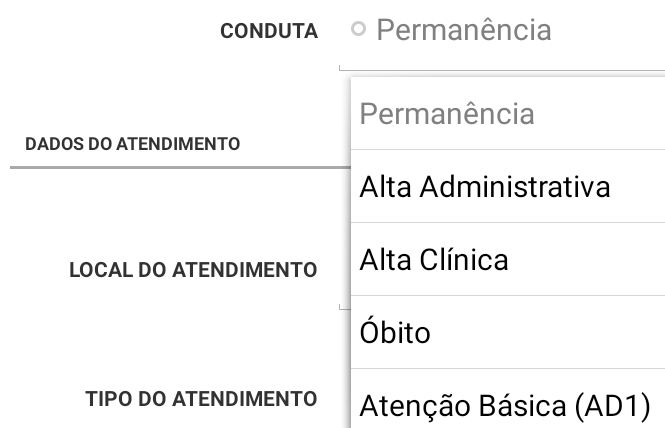
Task: Click the CONDUTA field label
Action: [269, 31]
